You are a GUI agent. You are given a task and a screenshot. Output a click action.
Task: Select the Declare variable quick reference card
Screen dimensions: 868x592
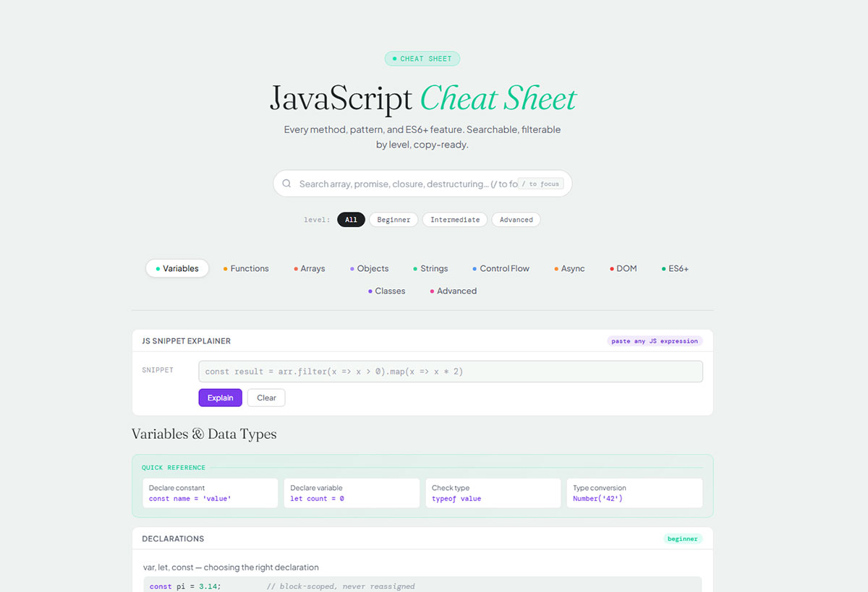[x=352, y=493]
